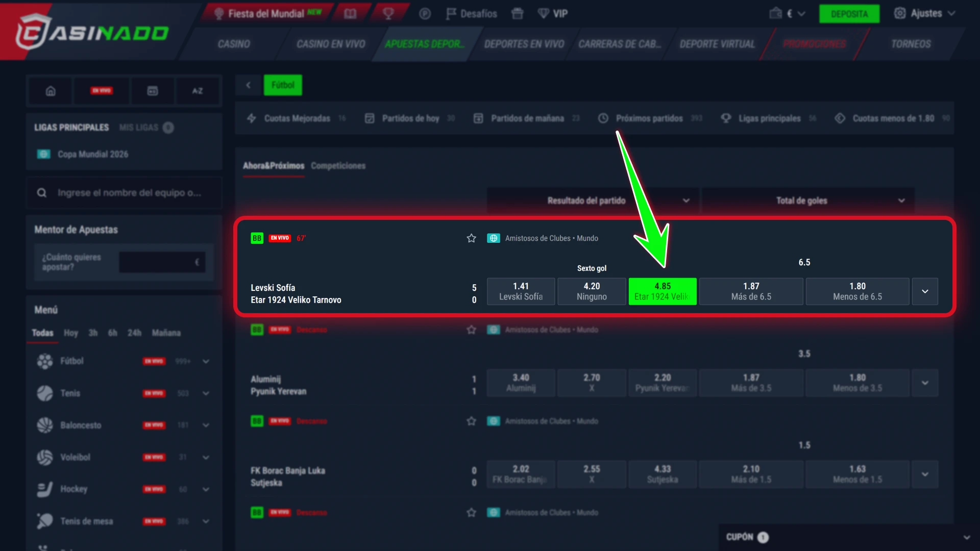Click the trophy icon in top bar
The width and height of the screenshot is (980, 551).
point(388,14)
